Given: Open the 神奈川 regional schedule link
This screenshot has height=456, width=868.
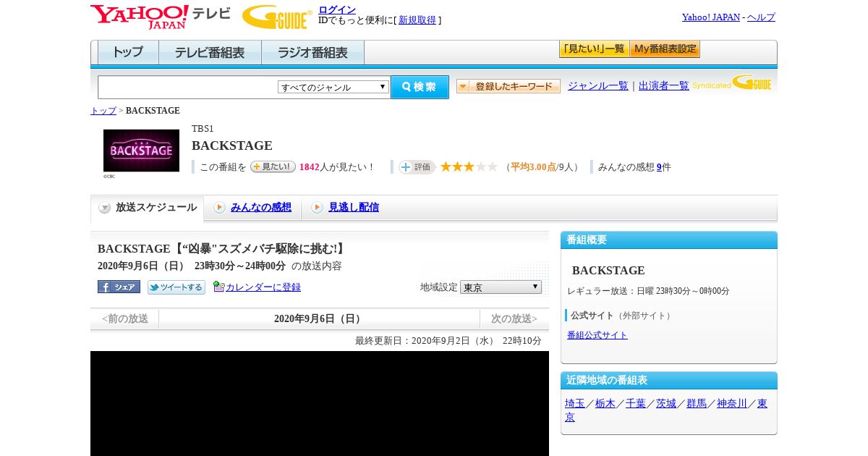Looking at the screenshot, I should [x=732, y=403].
